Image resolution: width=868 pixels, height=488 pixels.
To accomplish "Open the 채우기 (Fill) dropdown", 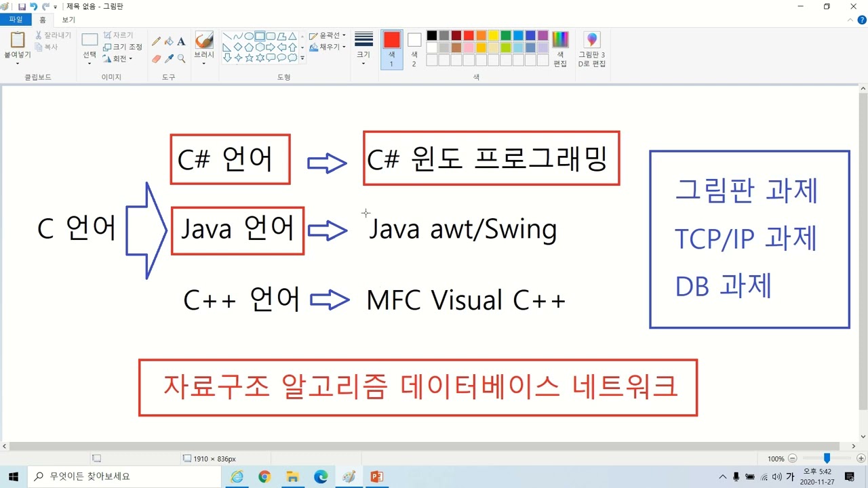I will pos(328,47).
